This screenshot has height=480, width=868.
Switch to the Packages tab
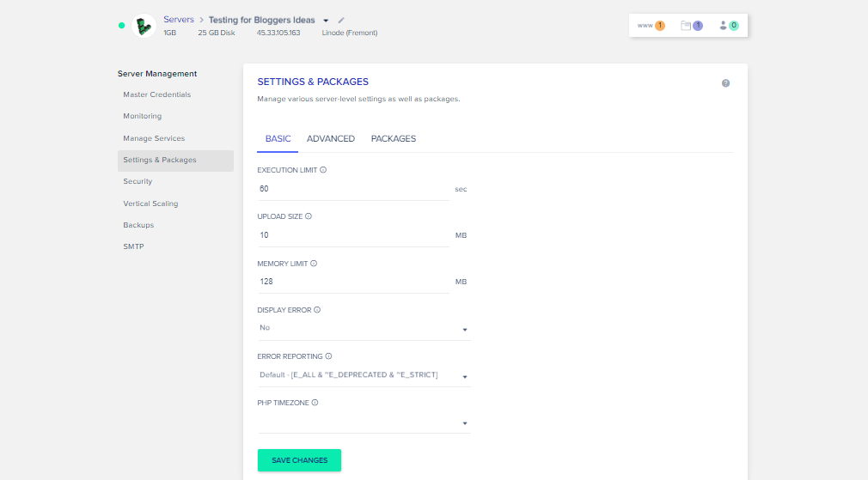pos(394,139)
